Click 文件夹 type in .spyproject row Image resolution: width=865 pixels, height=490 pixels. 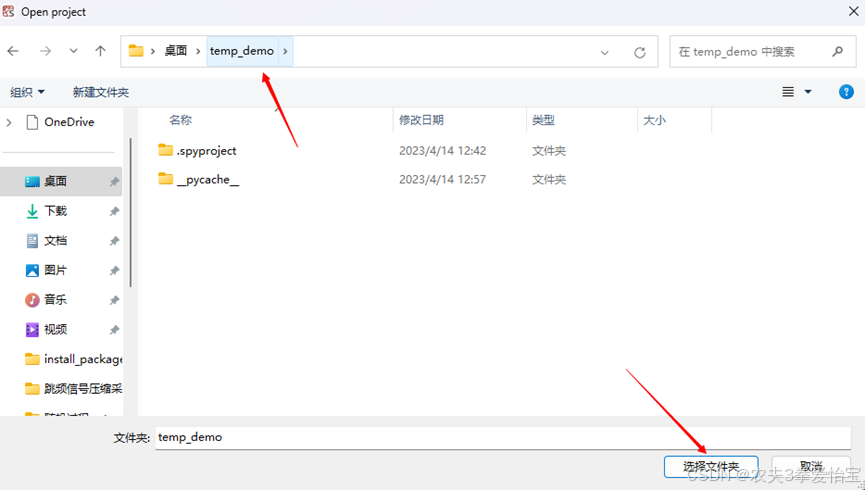[x=549, y=151]
